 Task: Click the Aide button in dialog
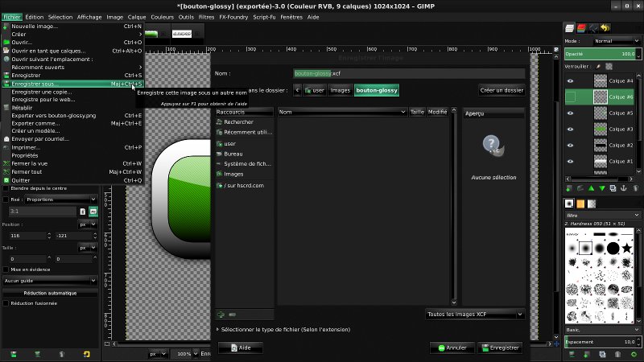(240, 348)
